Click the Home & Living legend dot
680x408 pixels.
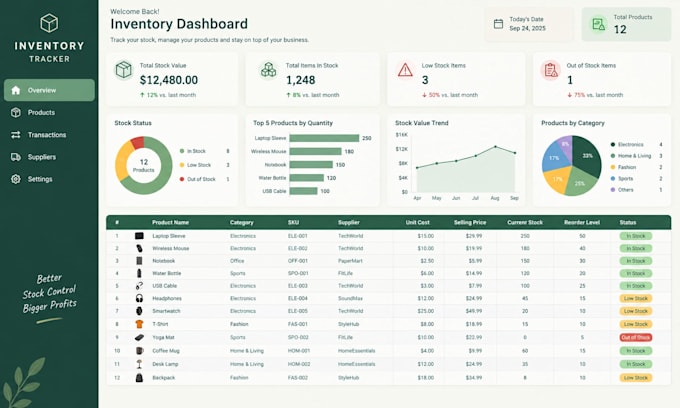[613, 156]
